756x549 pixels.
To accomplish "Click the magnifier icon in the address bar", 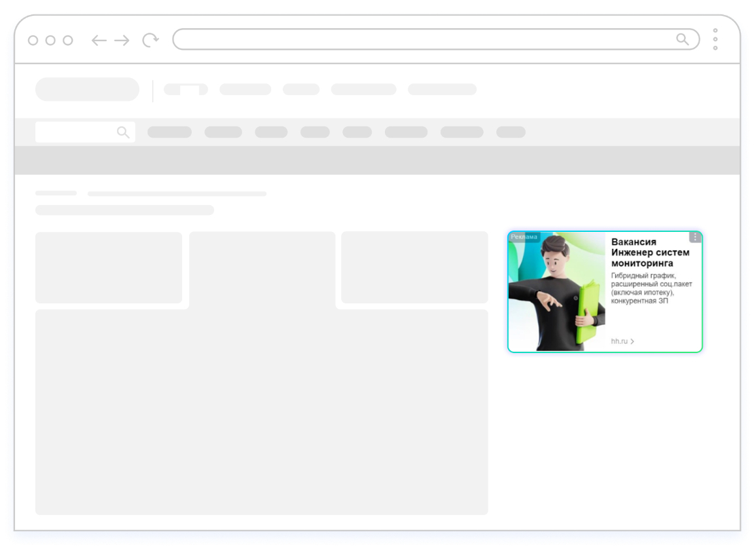I will (682, 39).
